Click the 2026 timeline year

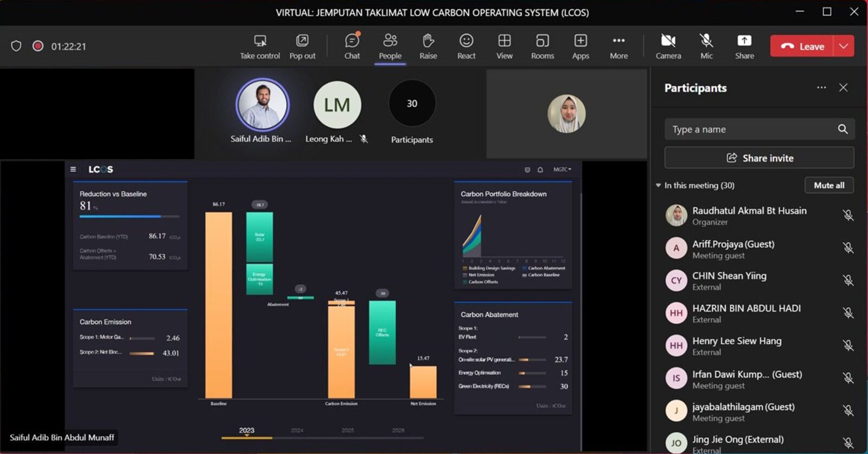(x=398, y=430)
